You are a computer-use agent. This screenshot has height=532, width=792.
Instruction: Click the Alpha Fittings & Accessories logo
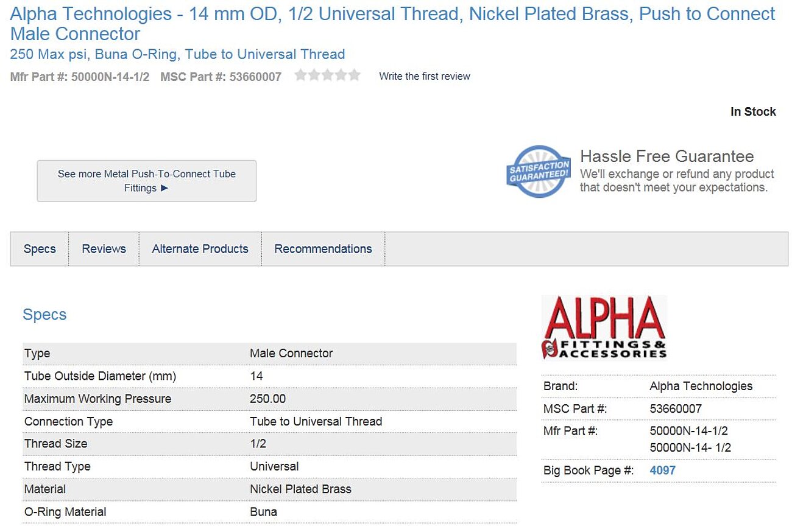[604, 327]
